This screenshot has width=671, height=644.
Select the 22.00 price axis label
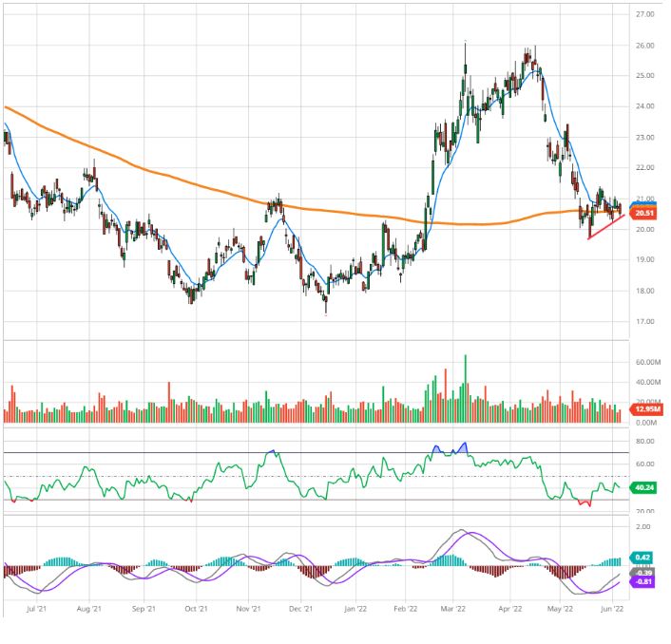click(644, 167)
